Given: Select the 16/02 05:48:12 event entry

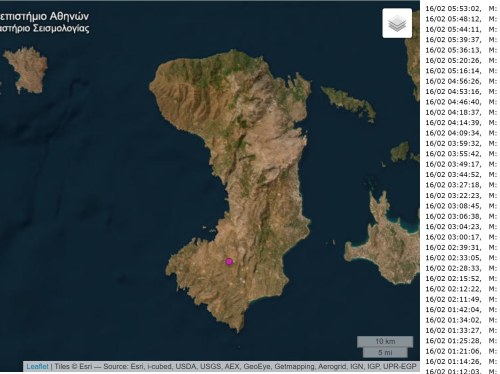Looking at the screenshot, I should click(461, 19).
